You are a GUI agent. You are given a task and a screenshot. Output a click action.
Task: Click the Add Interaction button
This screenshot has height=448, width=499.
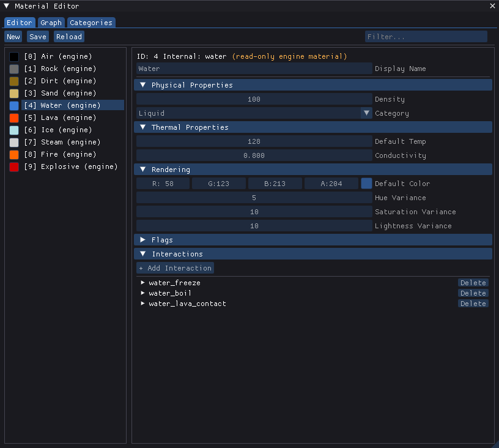tap(175, 268)
